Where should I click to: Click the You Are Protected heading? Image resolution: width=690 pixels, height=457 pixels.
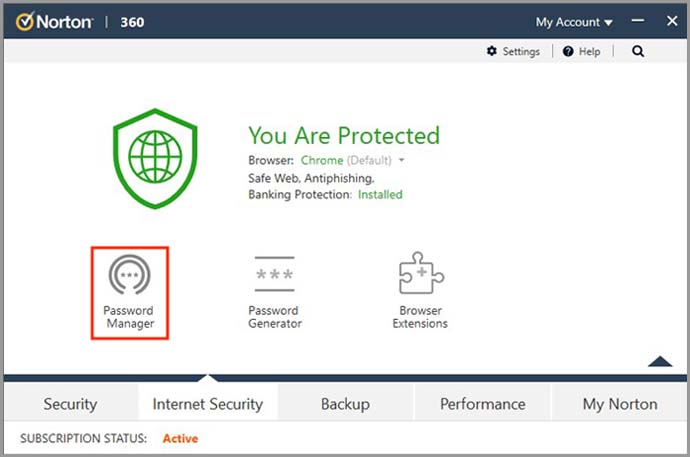tap(343, 136)
